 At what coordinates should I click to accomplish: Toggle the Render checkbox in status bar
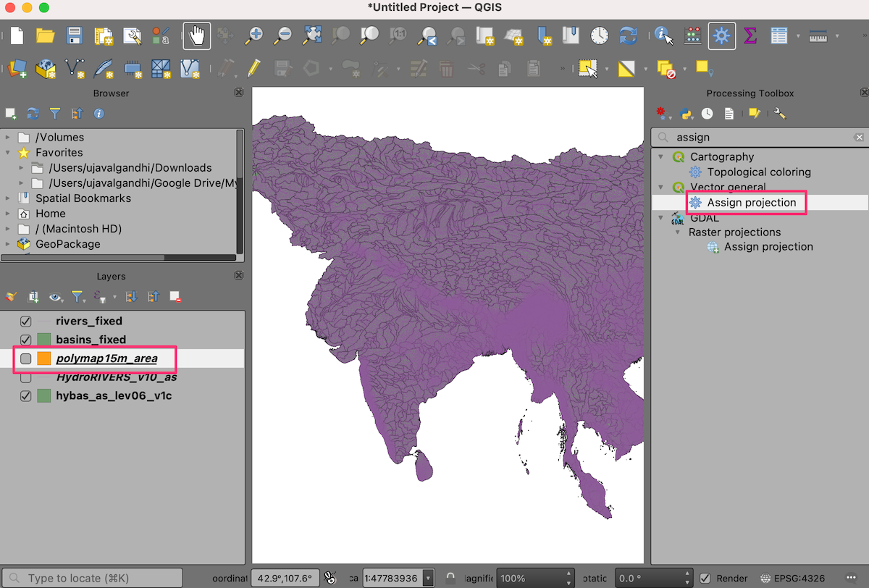tap(705, 579)
